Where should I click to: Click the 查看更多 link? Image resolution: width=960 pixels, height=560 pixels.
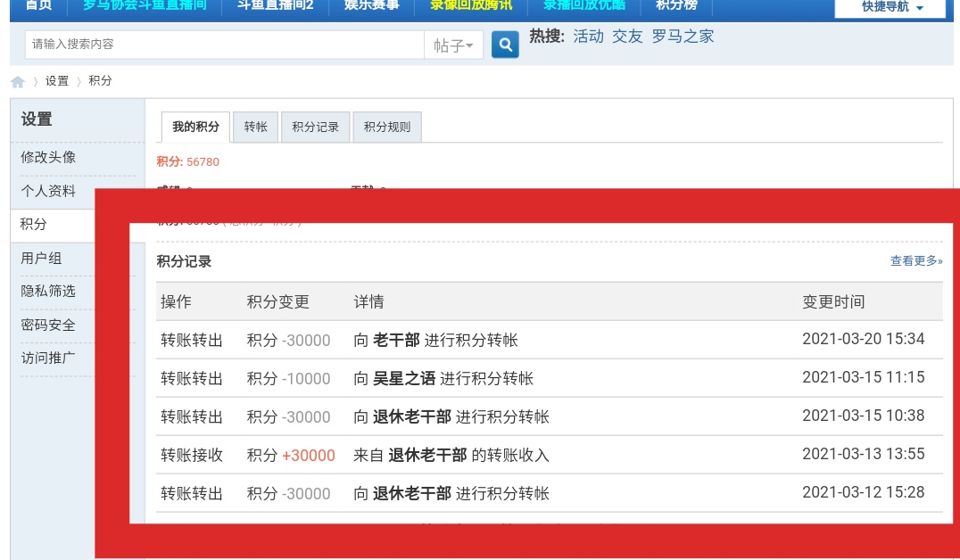915,261
